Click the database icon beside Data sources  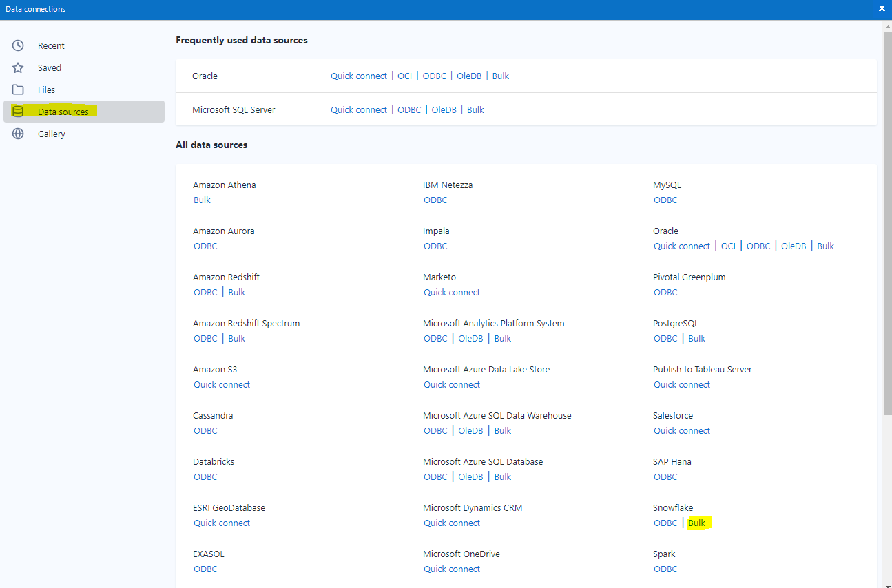point(18,112)
